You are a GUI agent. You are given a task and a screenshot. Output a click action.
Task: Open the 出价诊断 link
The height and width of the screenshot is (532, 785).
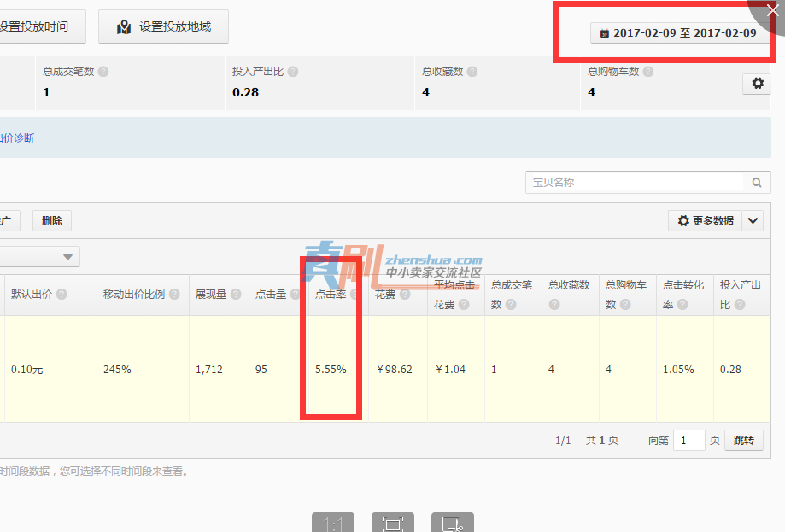[16, 138]
